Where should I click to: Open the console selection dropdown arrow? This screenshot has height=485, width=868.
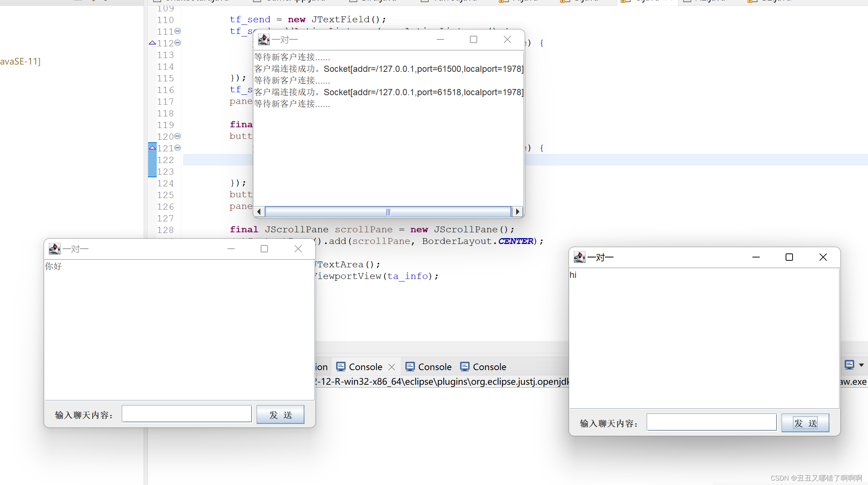click(x=861, y=365)
